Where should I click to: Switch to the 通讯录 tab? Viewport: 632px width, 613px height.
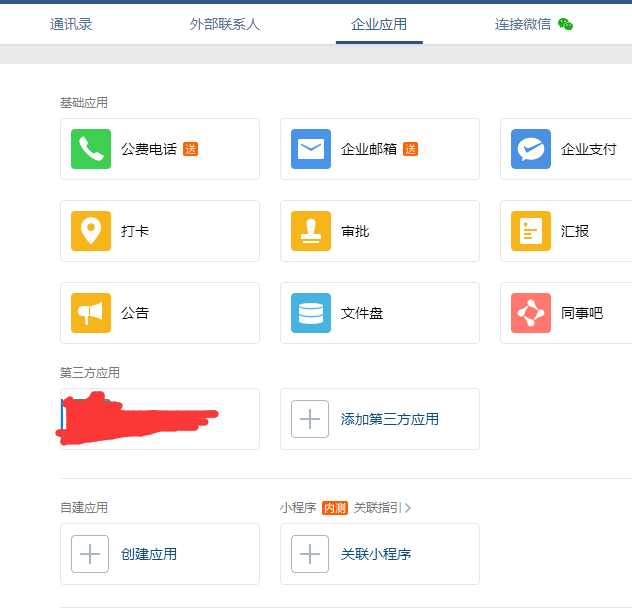tap(71, 24)
